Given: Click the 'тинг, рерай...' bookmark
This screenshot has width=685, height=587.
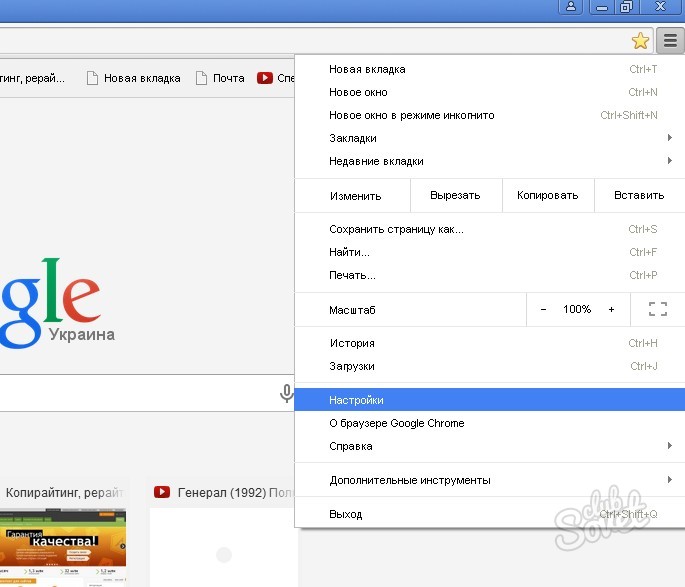Looking at the screenshot, I should tap(32, 78).
